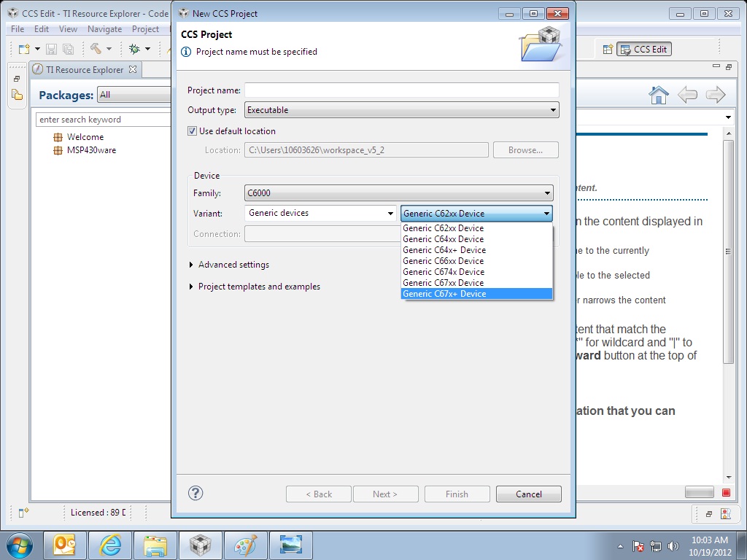Open the Build hammer dropdown arrow
This screenshot has height=560, width=747.
click(x=109, y=49)
